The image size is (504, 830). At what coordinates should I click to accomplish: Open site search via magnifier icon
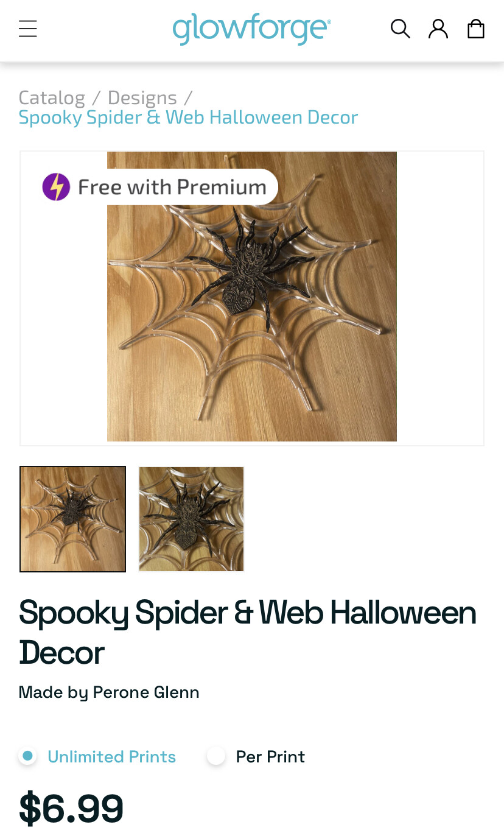click(x=400, y=29)
